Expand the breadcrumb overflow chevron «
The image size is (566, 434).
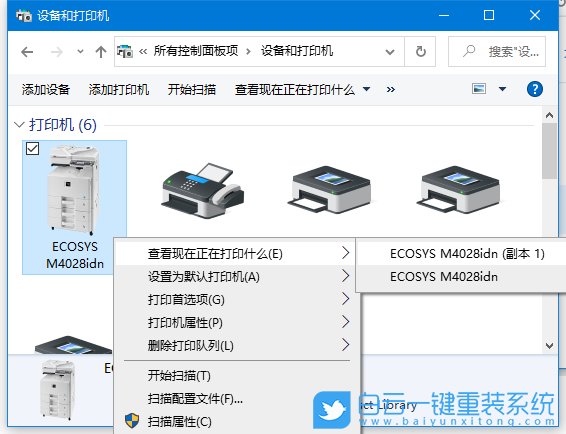point(143,52)
